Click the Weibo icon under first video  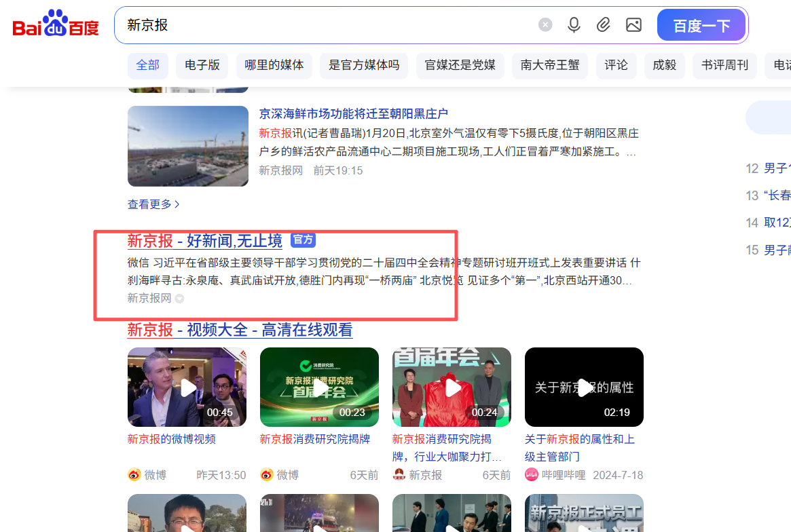click(134, 474)
